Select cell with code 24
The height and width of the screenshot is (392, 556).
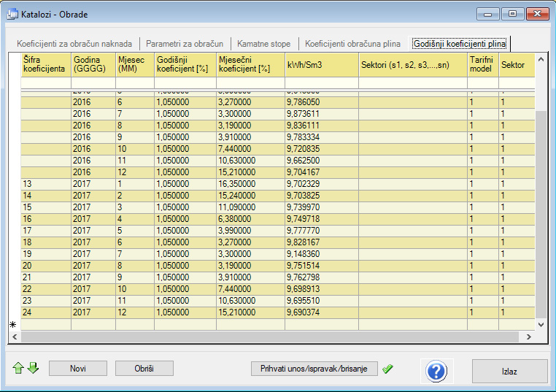[46, 312]
